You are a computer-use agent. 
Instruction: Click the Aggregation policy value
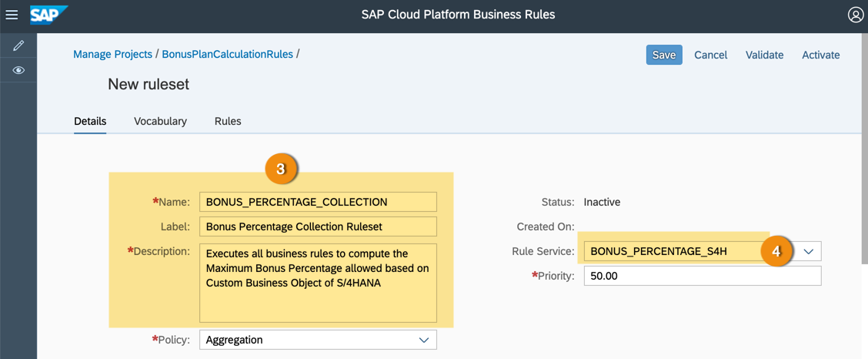pyautogui.click(x=234, y=340)
